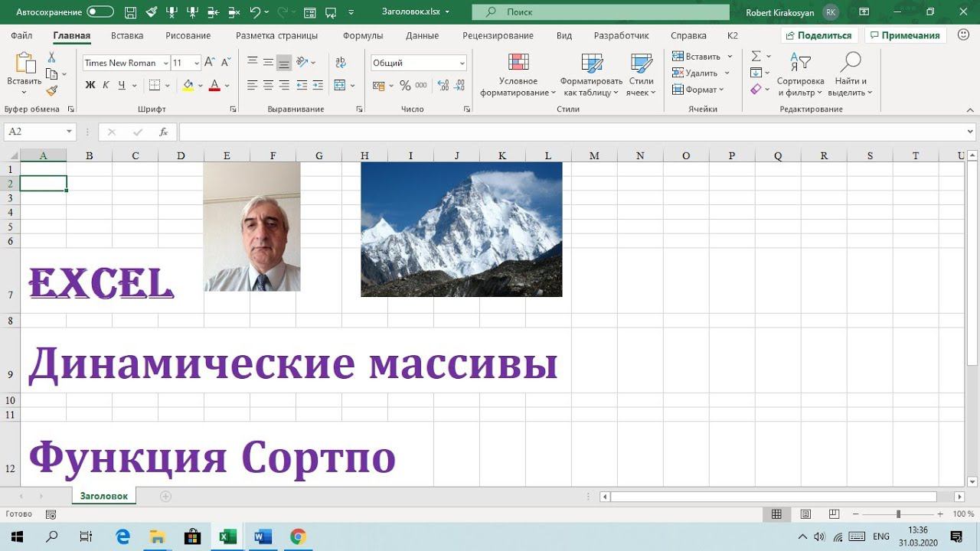Apply percent style to the cell
The image size is (980, 551).
(x=405, y=85)
